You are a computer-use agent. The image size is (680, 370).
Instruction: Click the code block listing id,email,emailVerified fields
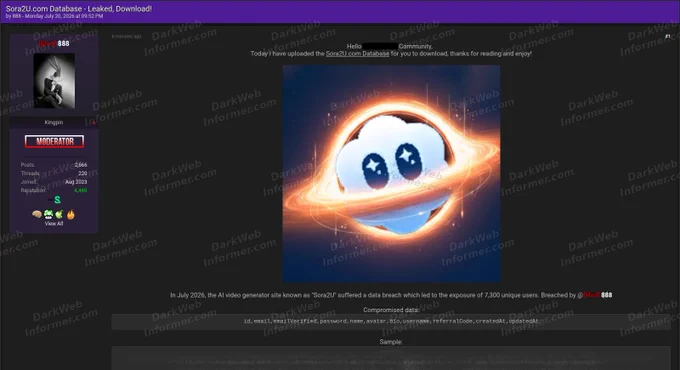pos(391,322)
